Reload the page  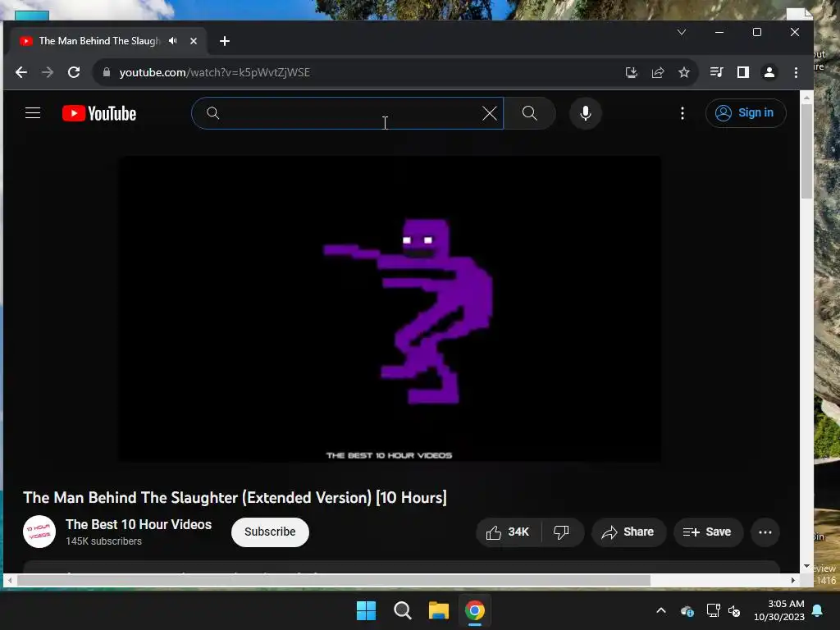click(74, 72)
